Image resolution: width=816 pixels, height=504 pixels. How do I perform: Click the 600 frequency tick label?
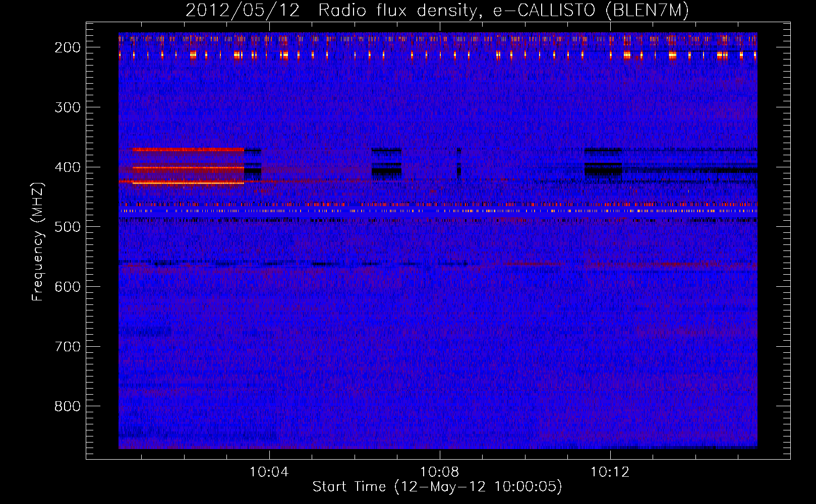[x=67, y=287]
